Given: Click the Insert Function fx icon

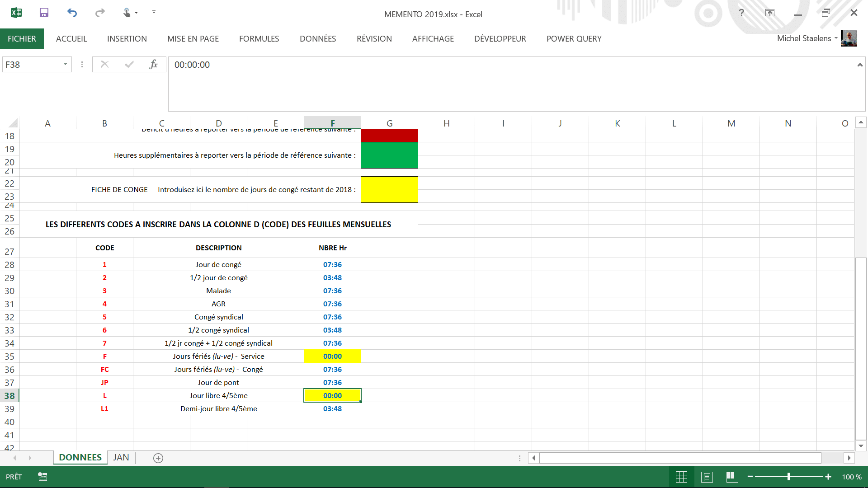Looking at the screenshot, I should 153,65.
